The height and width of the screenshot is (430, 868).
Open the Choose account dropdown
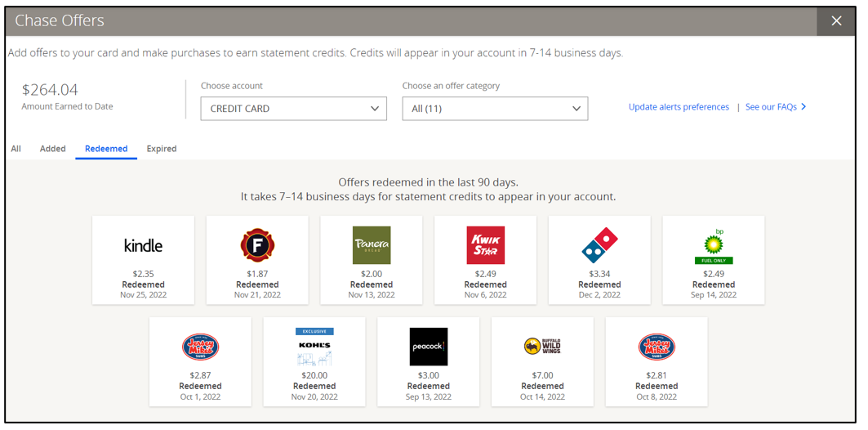(x=293, y=109)
